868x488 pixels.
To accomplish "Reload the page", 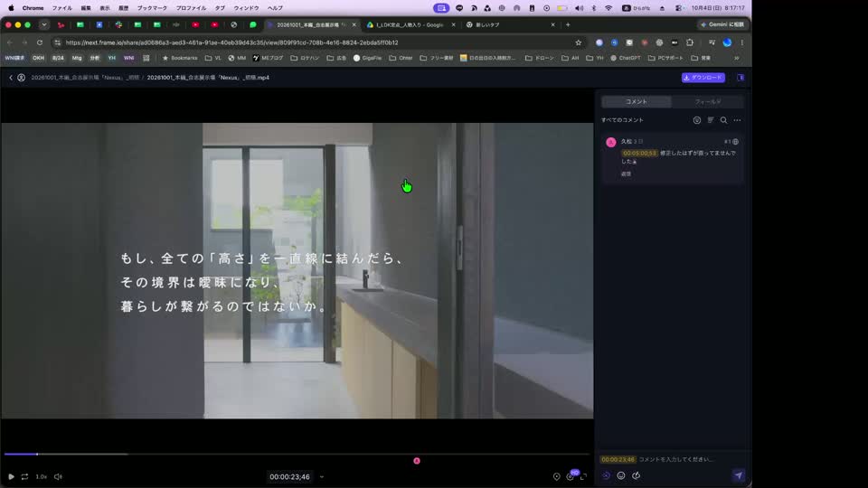I will (40, 42).
